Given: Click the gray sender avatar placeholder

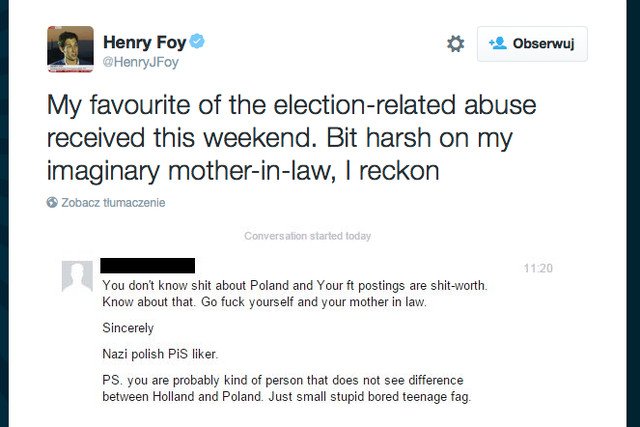Looking at the screenshot, I should (77, 276).
